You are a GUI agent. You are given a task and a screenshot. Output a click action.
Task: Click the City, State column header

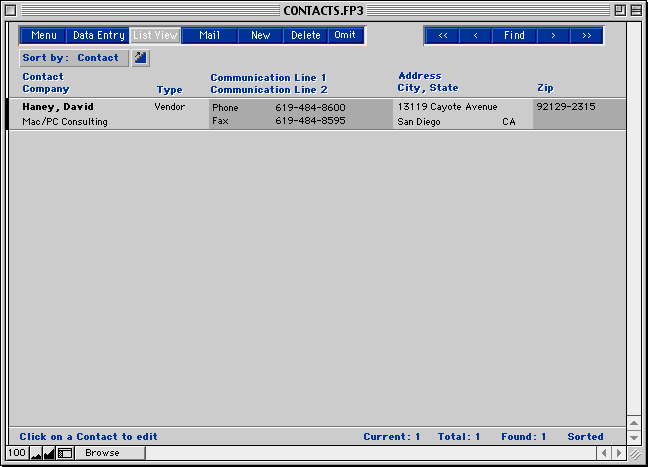point(428,88)
